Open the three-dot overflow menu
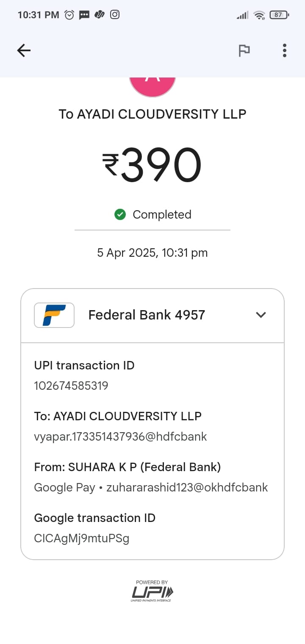The image size is (305, 644). [285, 51]
